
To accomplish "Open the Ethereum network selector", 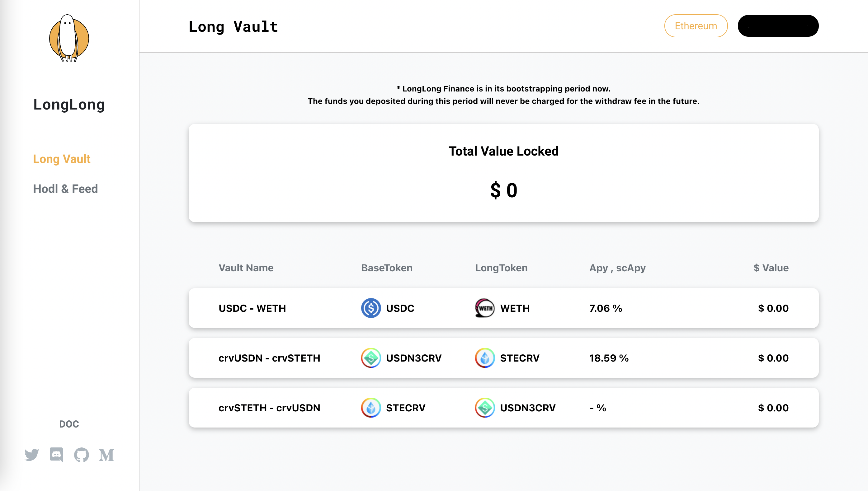I will [696, 26].
